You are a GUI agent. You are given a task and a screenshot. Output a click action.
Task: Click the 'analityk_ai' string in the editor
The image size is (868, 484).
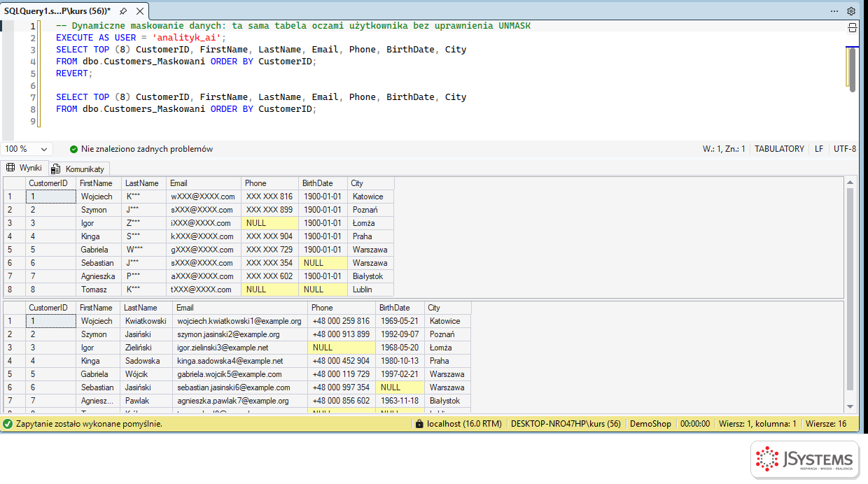pos(187,38)
